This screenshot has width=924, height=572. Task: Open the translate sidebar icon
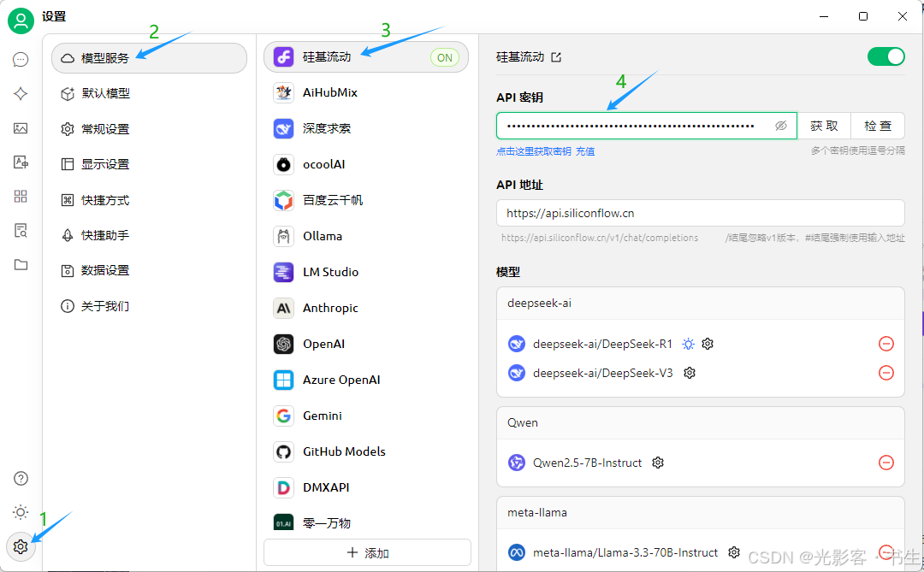(21, 162)
